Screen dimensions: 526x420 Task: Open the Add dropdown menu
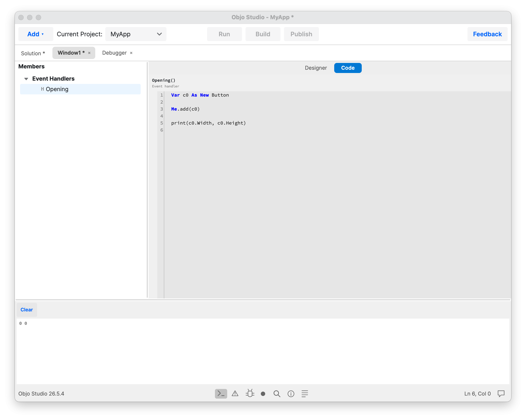point(36,34)
